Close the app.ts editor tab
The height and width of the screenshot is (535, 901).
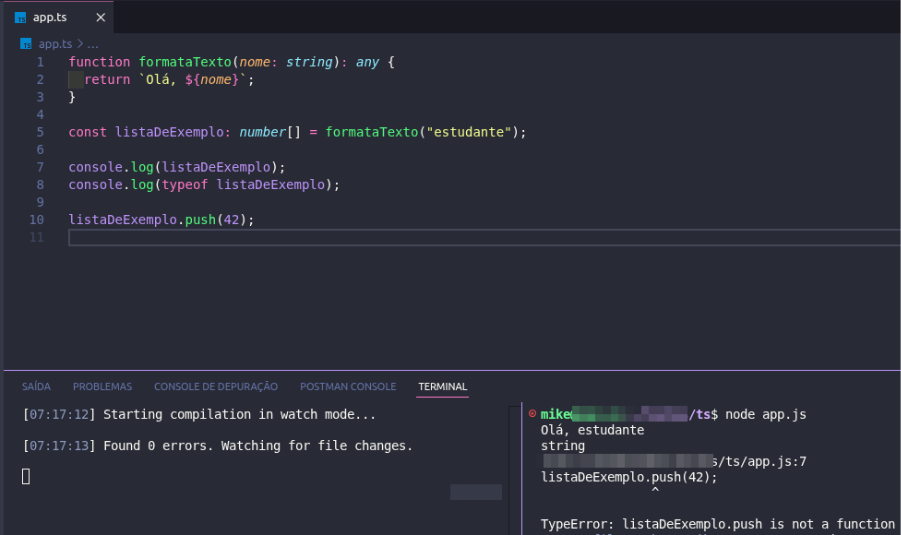(101, 17)
